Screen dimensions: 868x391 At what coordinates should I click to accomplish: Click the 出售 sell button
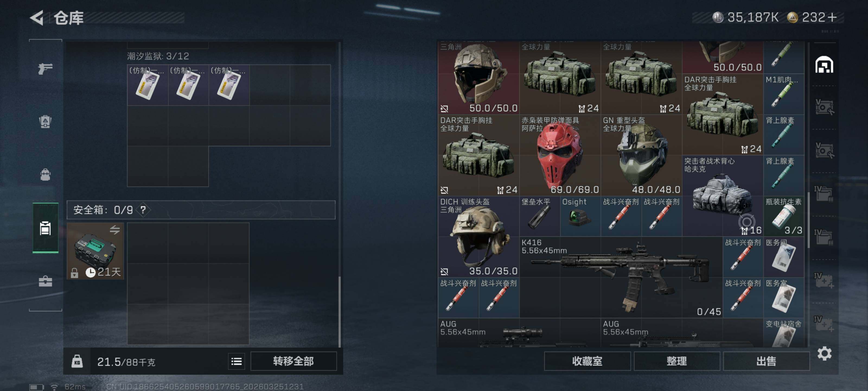[766, 361]
